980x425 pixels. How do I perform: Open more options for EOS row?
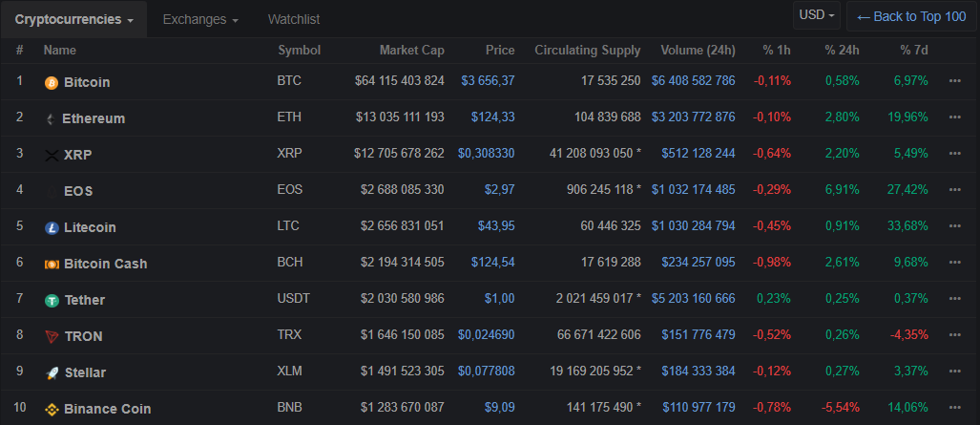click(954, 190)
